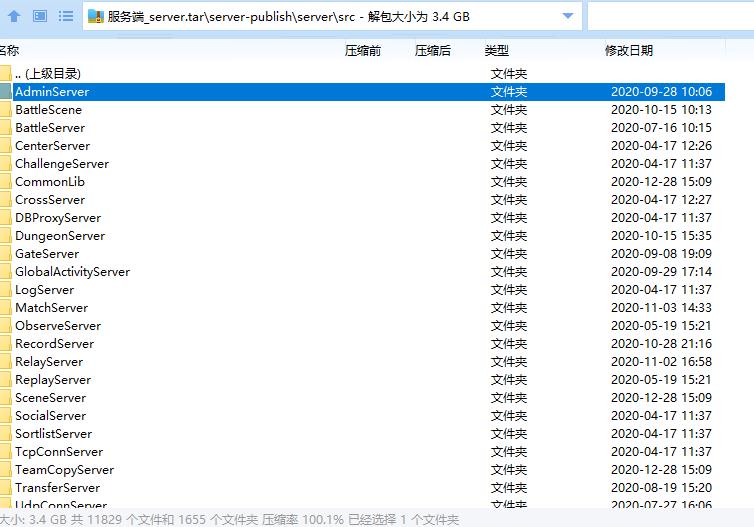This screenshot has height=527, width=754.
Task: Click the BattleScene folder icon
Action: (x=5, y=110)
